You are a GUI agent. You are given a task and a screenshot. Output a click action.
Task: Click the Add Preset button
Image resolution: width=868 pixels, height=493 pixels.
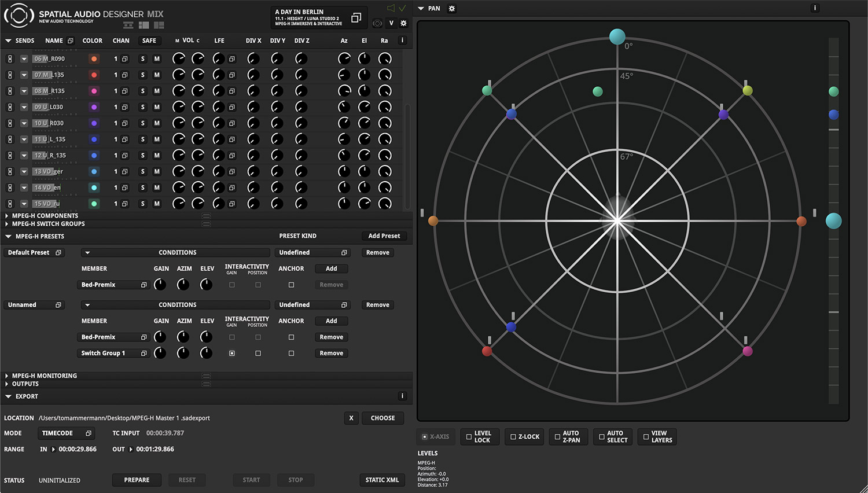point(384,236)
